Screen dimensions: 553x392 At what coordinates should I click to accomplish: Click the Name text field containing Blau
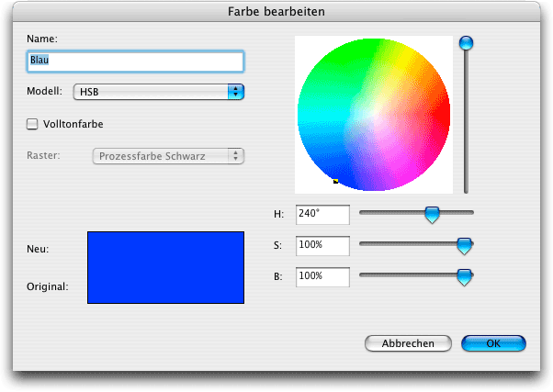(135, 62)
